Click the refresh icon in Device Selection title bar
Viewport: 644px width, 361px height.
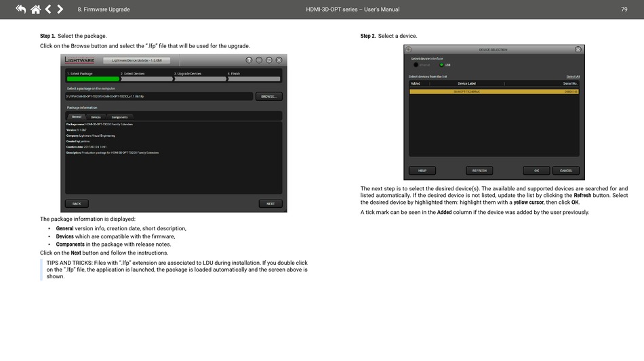pos(409,49)
